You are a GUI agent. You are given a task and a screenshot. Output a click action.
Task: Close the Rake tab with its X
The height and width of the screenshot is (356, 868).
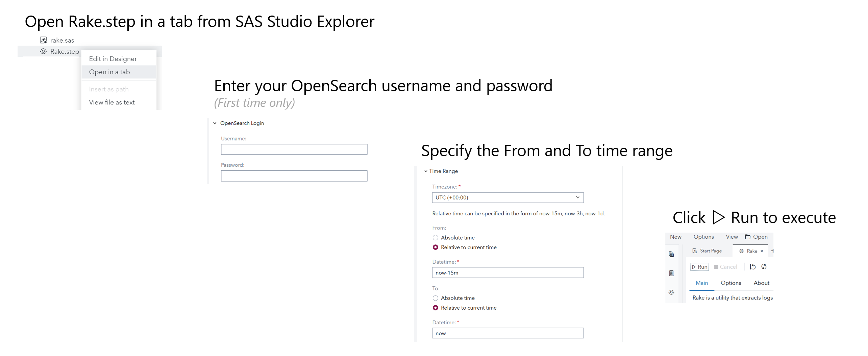coord(762,251)
